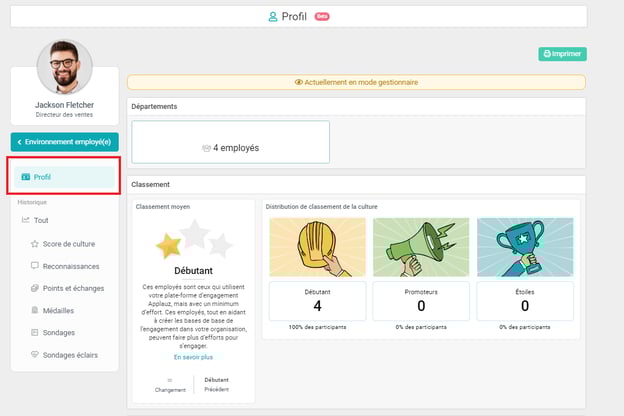Switch to Environnement employé(e)
The width and height of the screenshot is (624, 416).
(x=65, y=142)
